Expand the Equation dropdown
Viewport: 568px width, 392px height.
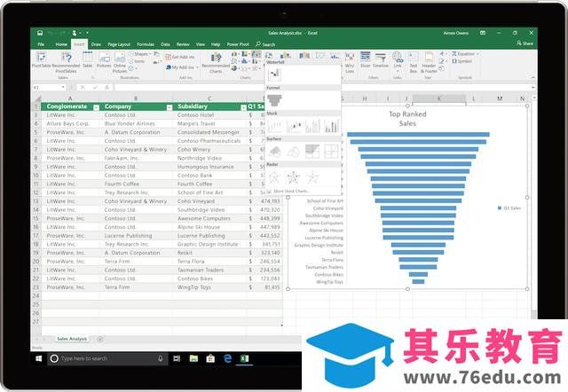tap(477, 54)
